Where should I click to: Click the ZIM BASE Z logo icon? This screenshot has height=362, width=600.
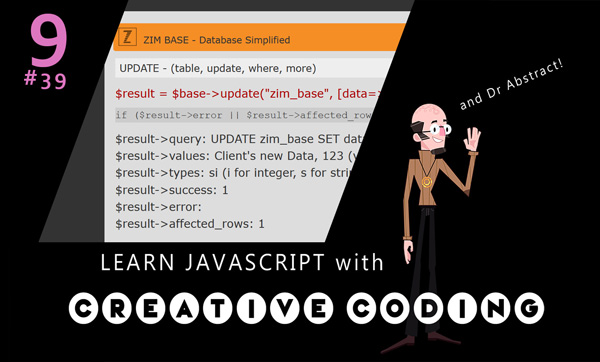pyautogui.click(x=127, y=37)
